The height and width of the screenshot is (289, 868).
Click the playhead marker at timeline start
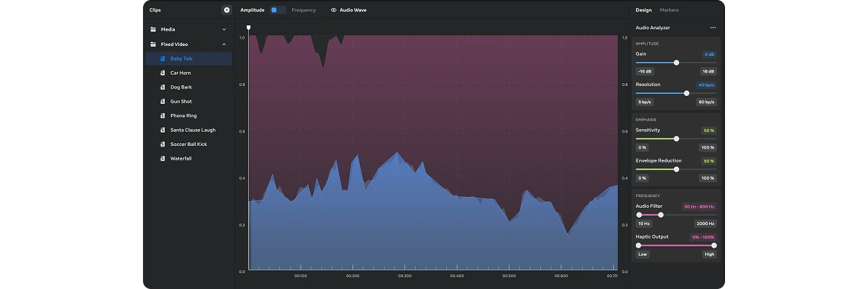(x=249, y=28)
